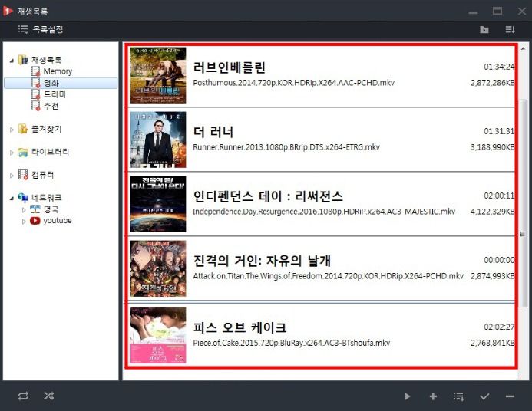
Task: Click the 컴퓨터 film icon
Action: tap(23, 175)
